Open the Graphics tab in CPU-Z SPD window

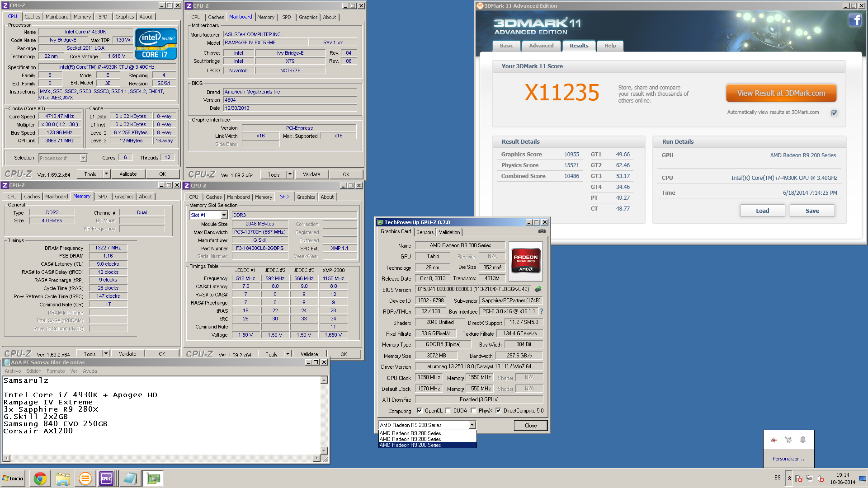(306, 197)
